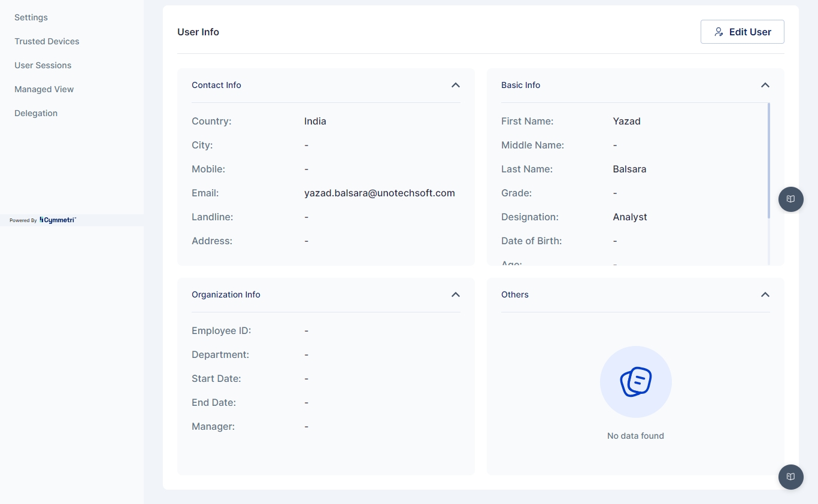The height and width of the screenshot is (504, 818).
Task: Click the Cymmetri logo in sidebar
Action: [x=57, y=220]
